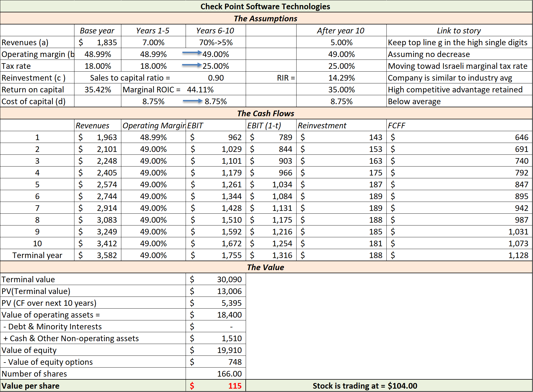This screenshot has height=392, width=533.
Task: Select cash and non-operating assets 1,510
Action: (232, 338)
